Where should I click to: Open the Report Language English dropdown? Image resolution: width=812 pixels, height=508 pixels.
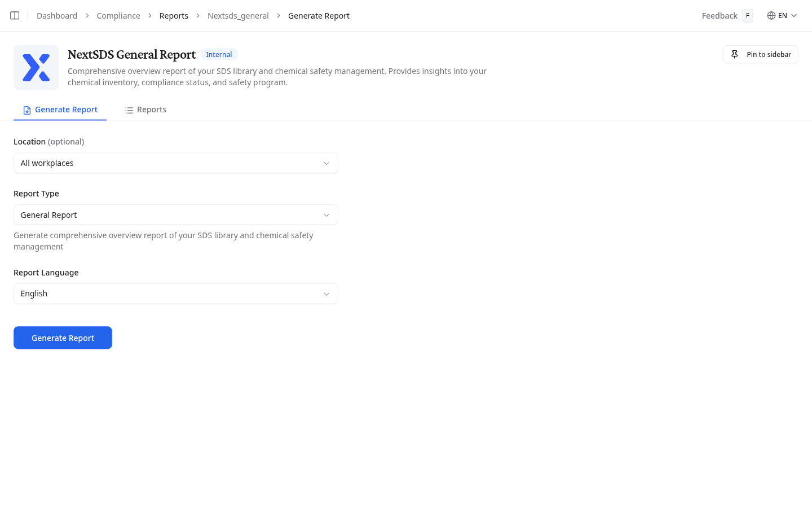[x=176, y=294]
